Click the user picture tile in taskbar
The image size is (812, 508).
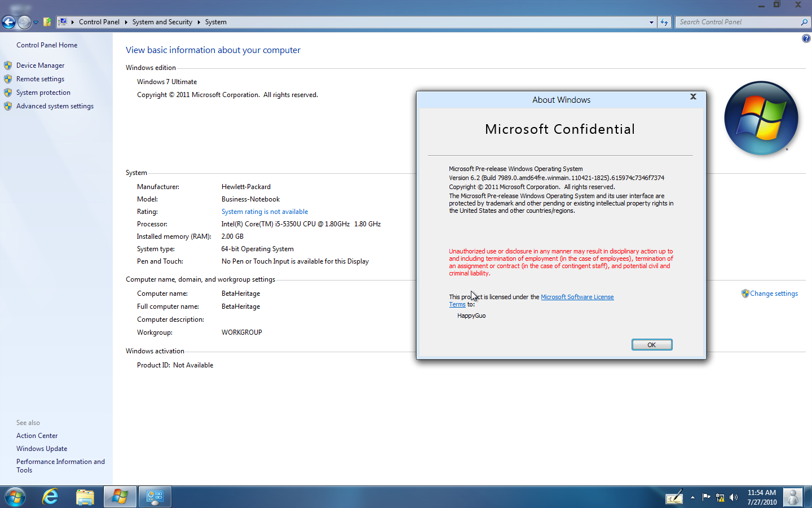pyautogui.click(x=793, y=497)
